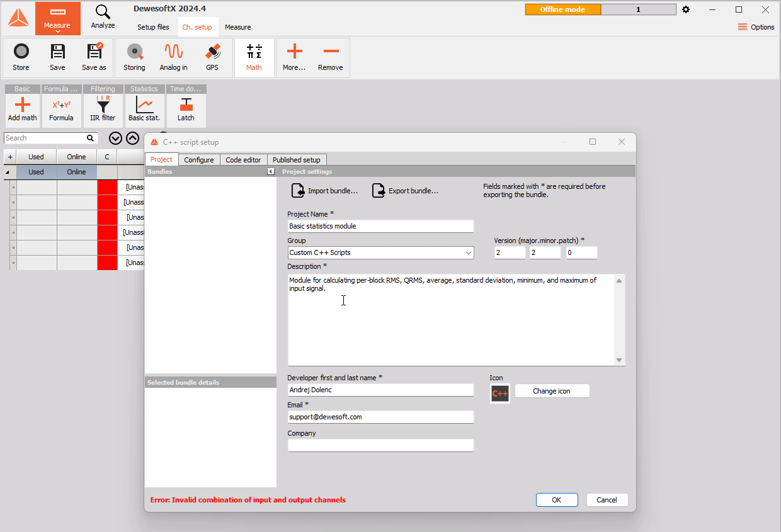The width and height of the screenshot is (781, 532).
Task: Open the Options menu
Action: [756, 27]
